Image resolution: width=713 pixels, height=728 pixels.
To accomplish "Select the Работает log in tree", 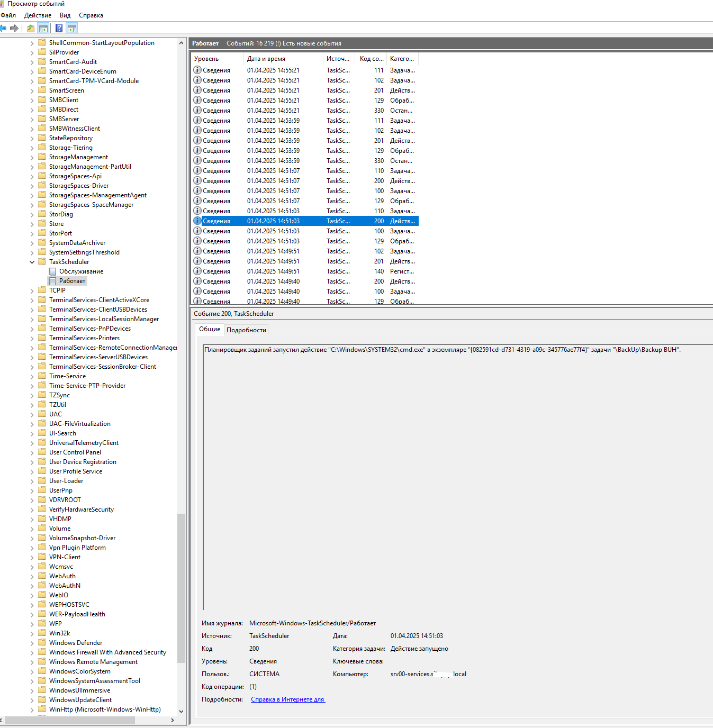I will click(72, 281).
